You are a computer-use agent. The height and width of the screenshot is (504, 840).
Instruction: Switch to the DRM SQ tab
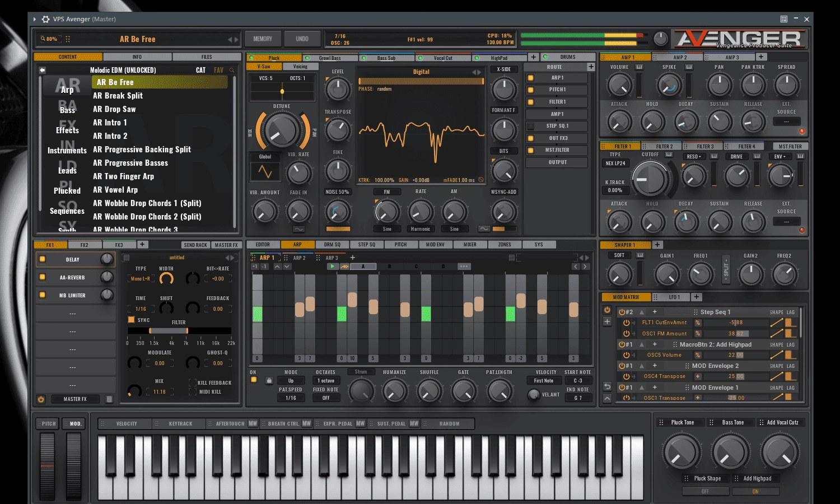[x=332, y=245]
